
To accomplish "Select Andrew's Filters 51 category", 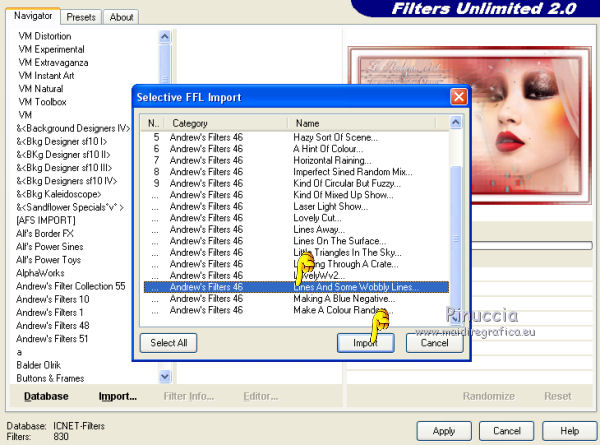I will pos(52,339).
